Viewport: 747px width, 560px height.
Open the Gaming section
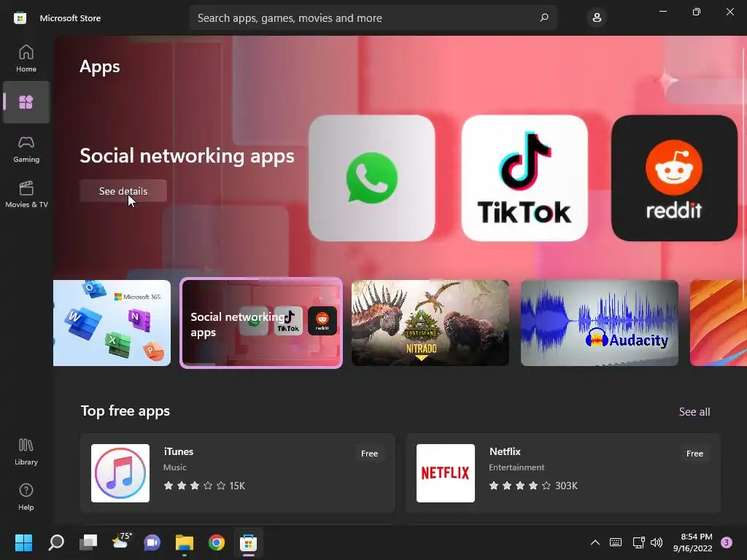click(26, 149)
